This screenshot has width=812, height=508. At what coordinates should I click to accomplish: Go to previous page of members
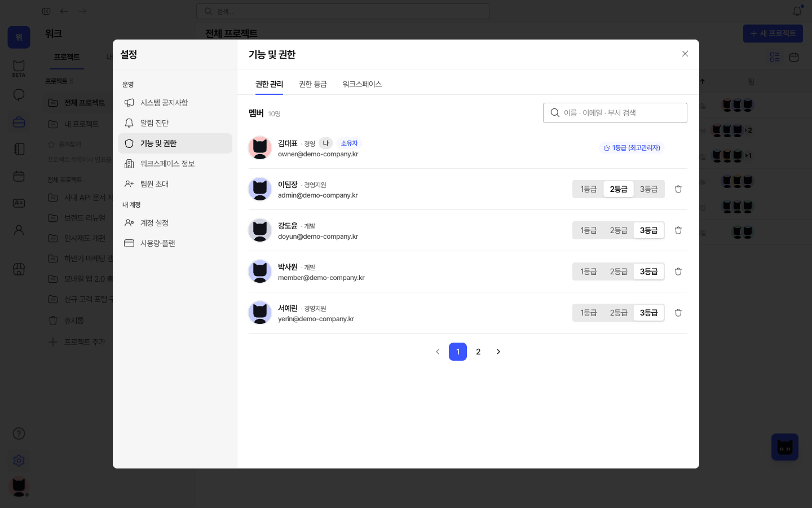[x=438, y=352]
